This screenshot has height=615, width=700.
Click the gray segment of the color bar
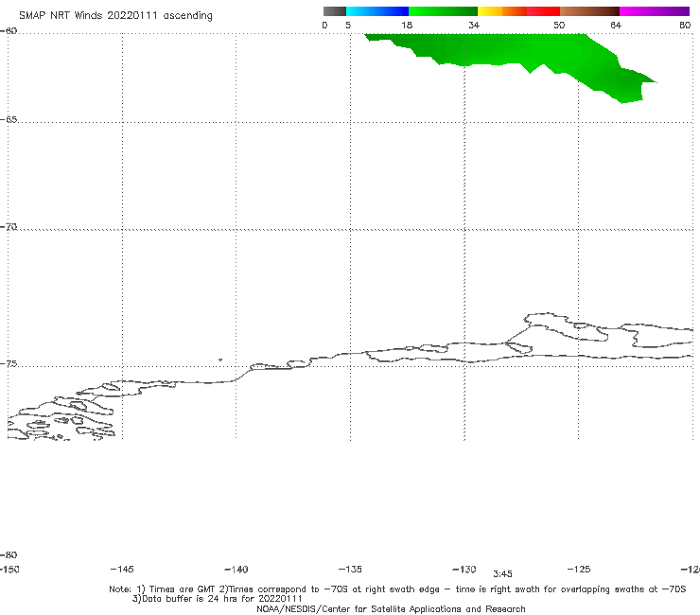click(x=334, y=11)
